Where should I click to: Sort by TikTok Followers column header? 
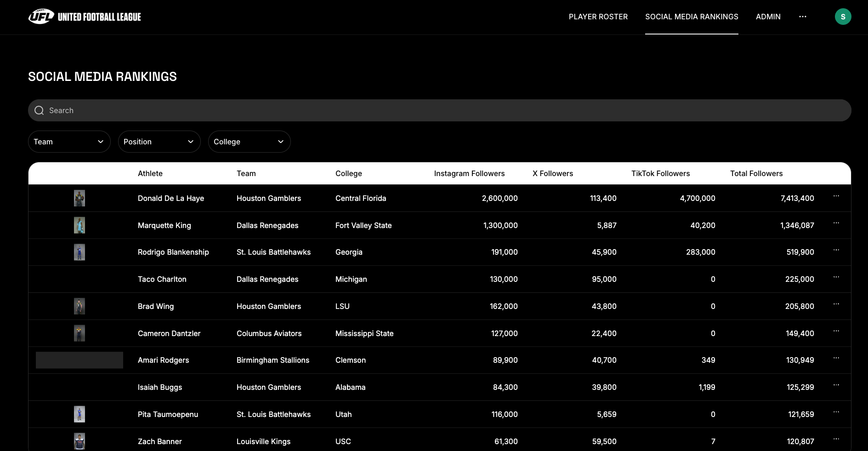(661, 173)
